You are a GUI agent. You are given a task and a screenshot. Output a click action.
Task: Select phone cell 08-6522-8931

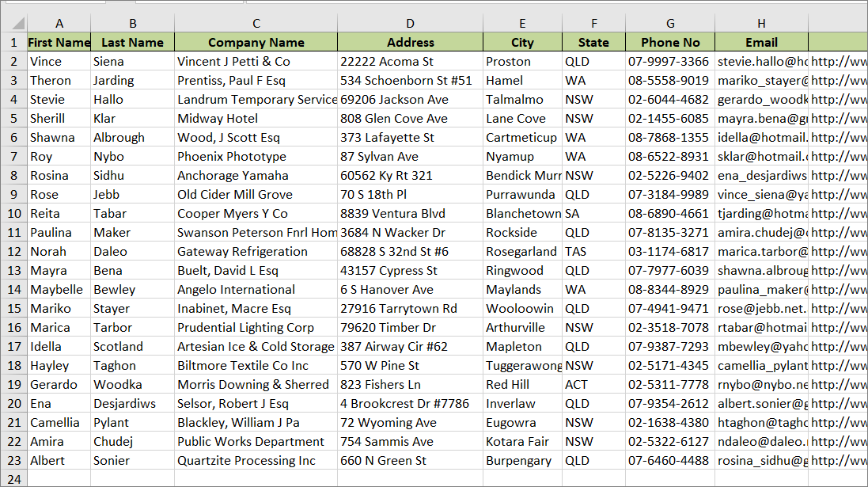coord(670,157)
